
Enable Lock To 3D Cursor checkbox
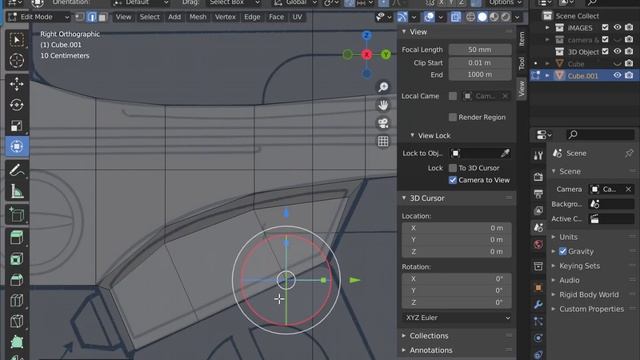pyautogui.click(x=453, y=168)
